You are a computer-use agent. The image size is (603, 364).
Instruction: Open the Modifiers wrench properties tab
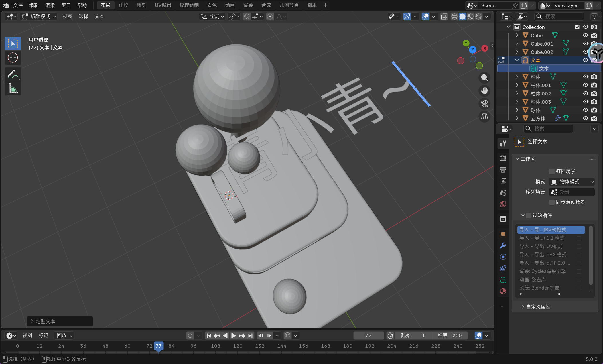click(x=503, y=245)
